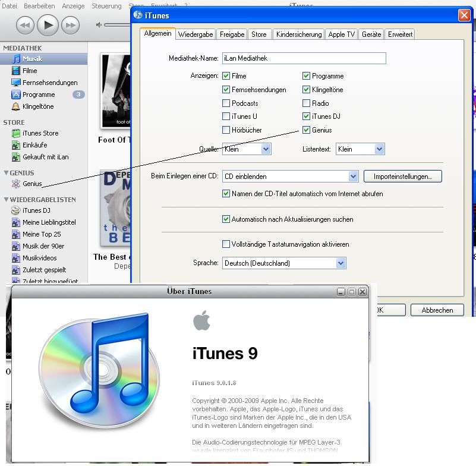Screen dimensions: 476x466
Task: Click the Abbrechen button
Action: pos(437,310)
